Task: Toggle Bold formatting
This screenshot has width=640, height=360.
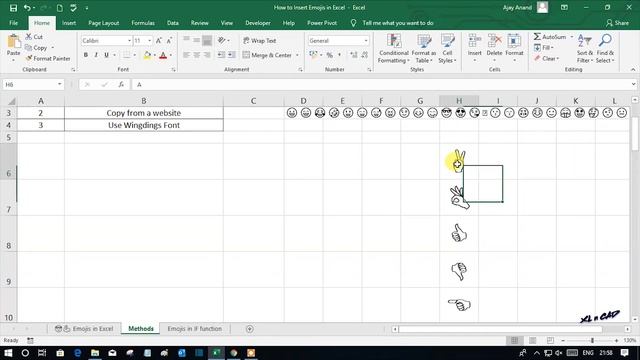Action: coord(86,55)
